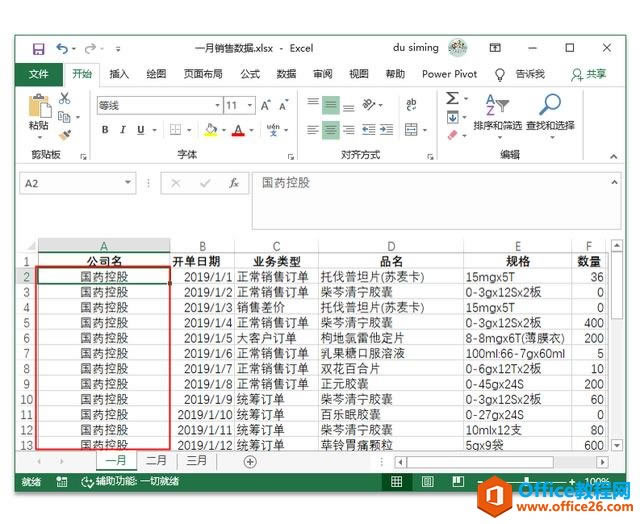Align text left
Viewport: 640px width, 524px height.
pyautogui.click(x=313, y=130)
